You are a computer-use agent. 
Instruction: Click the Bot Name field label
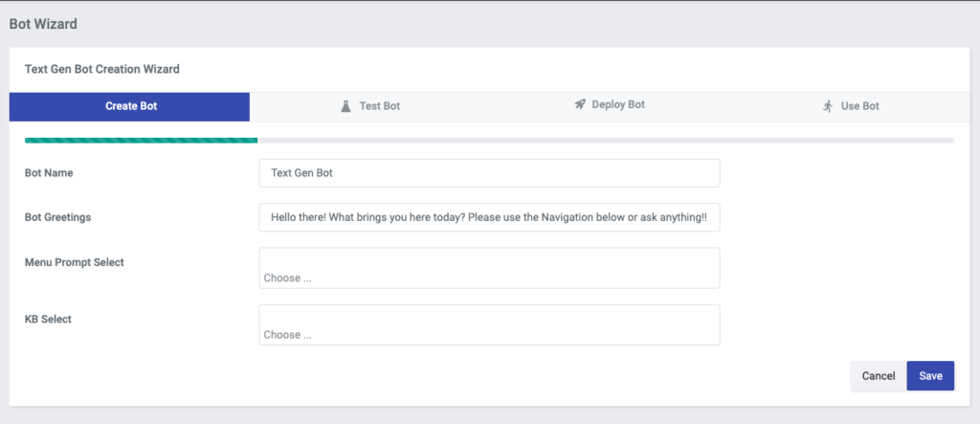(x=49, y=173)
